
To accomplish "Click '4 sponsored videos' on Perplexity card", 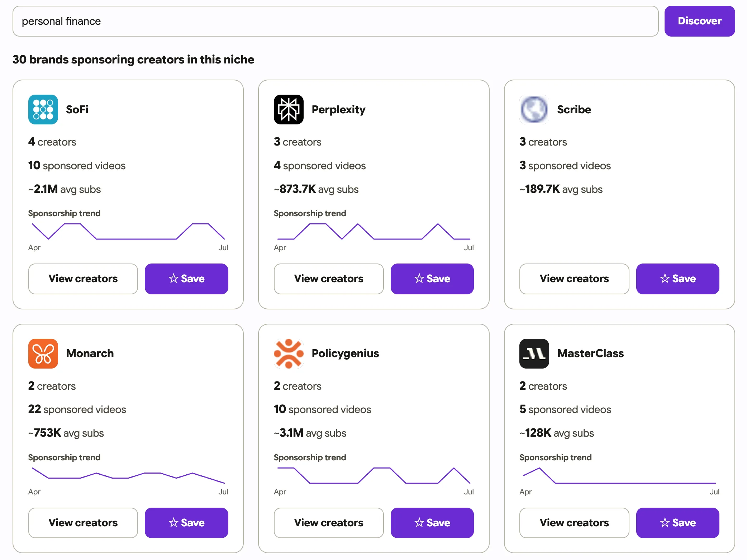I will (x=320, y=166).
